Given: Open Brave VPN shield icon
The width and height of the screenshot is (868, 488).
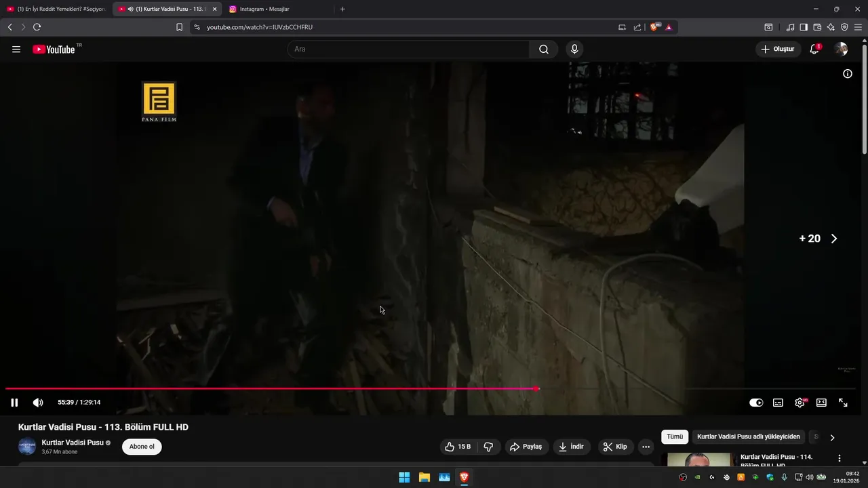Looking at the screenshot, I should 844,27.
